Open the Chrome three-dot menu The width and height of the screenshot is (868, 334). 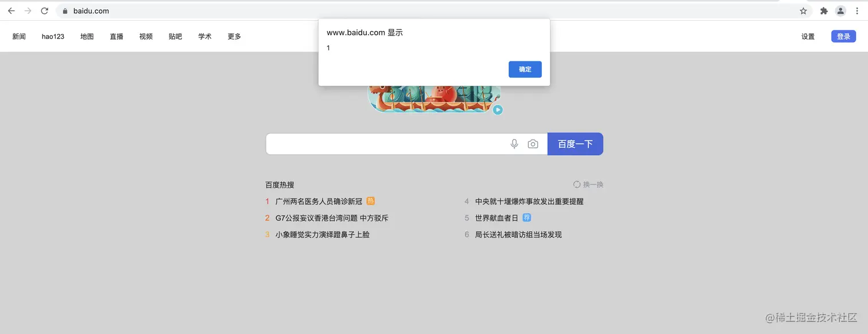point(857,11)
